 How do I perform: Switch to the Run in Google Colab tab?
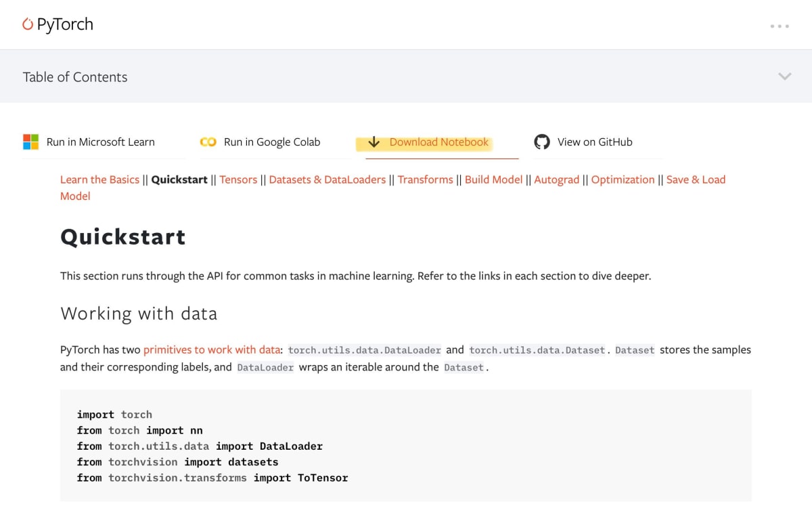(271, 142)
